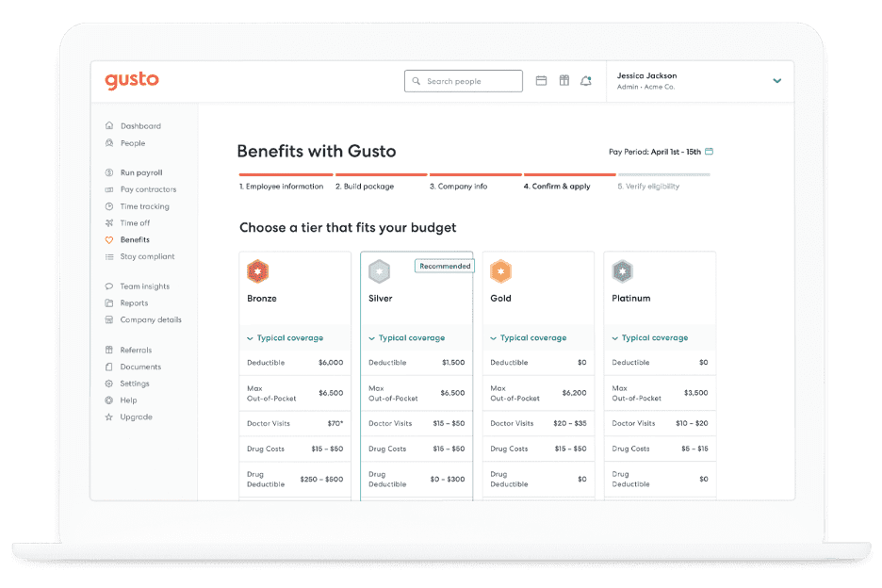Select the Gold tier hexagon badge

pos(500,271)
